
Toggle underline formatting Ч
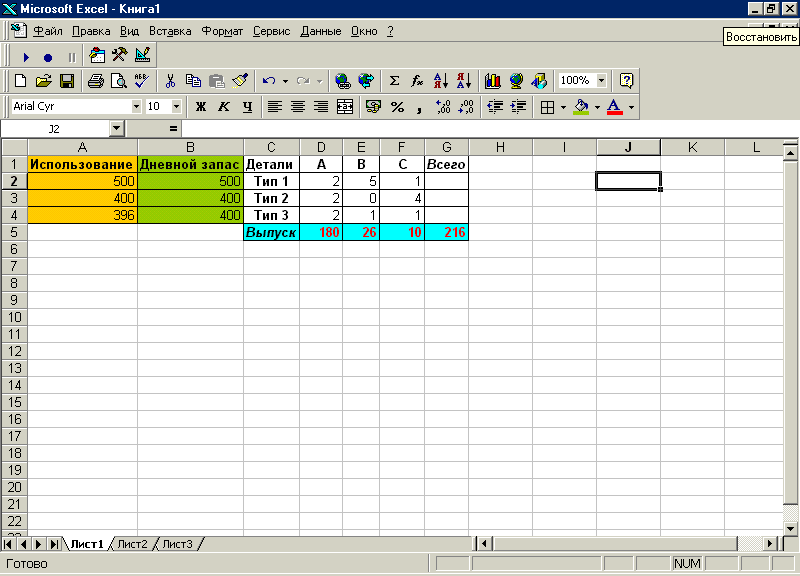point(247,107)
